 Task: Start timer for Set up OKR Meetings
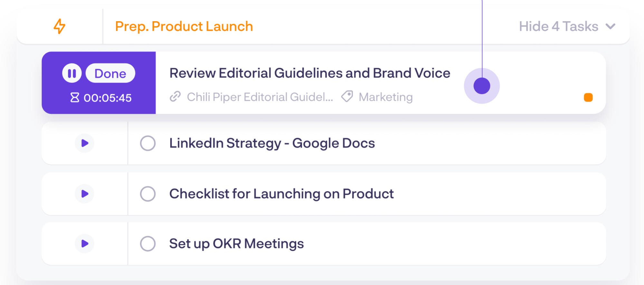click(84, 243)
